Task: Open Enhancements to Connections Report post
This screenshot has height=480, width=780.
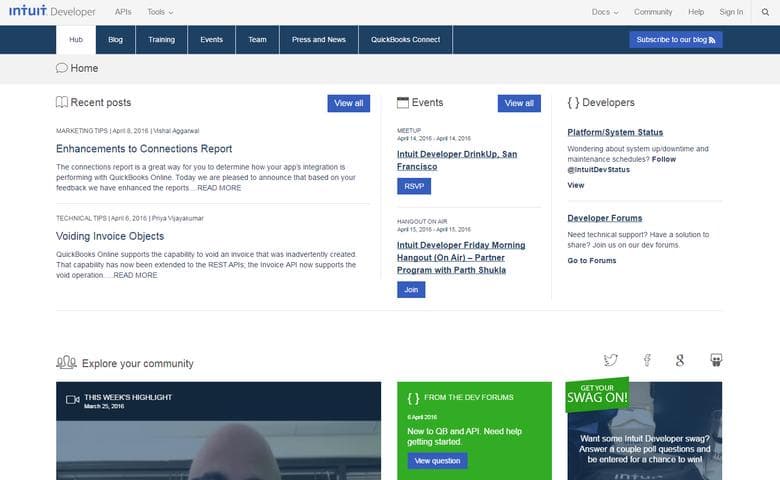Action: click(x=144, y=149)
